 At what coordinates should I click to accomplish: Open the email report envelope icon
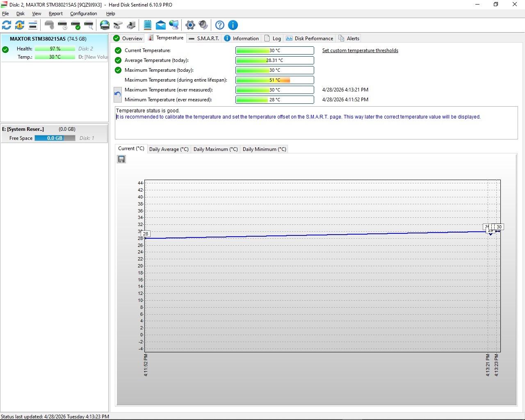[161, 25]
